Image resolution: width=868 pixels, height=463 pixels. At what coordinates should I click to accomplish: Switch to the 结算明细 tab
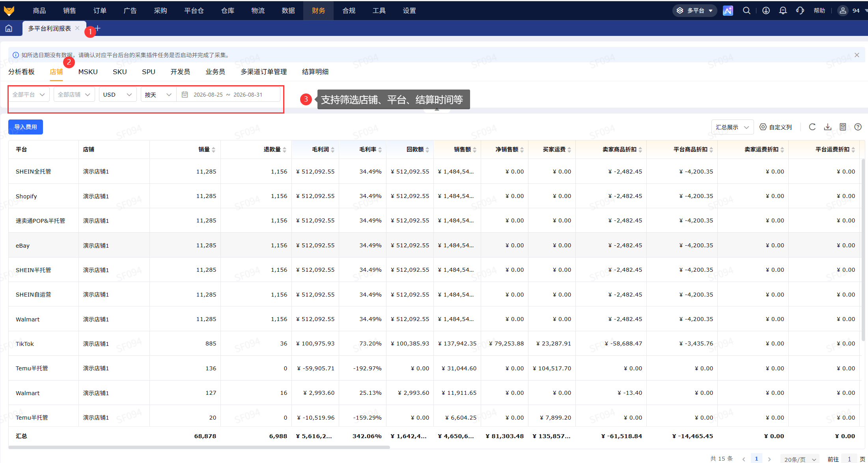(315, 72)
